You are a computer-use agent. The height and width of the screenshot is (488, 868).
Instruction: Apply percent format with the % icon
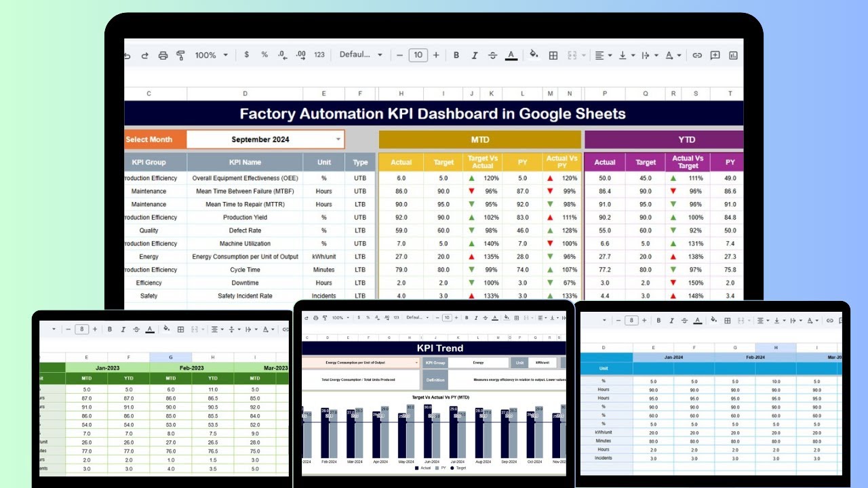point(264,55)
